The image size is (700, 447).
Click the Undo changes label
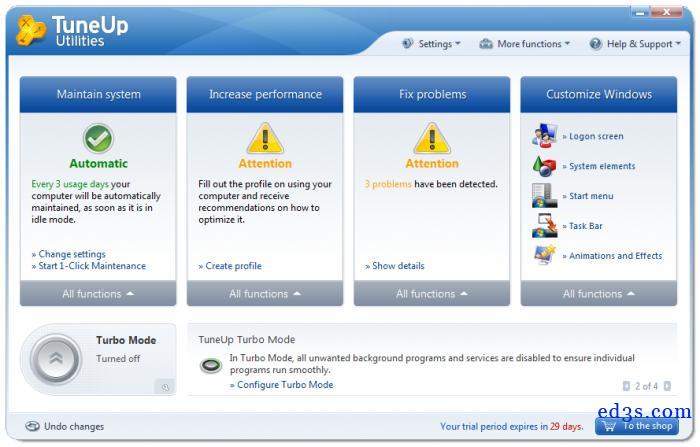click(74, 426)
